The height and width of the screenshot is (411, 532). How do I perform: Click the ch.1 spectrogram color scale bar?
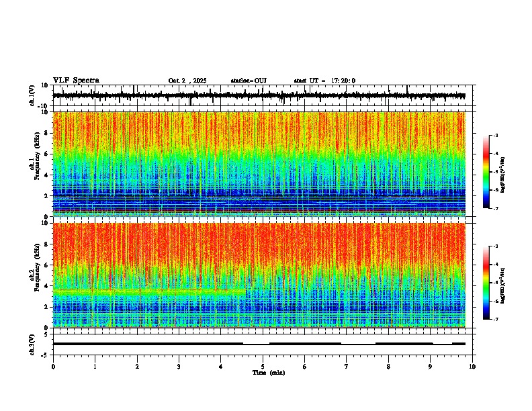[486, 172]
